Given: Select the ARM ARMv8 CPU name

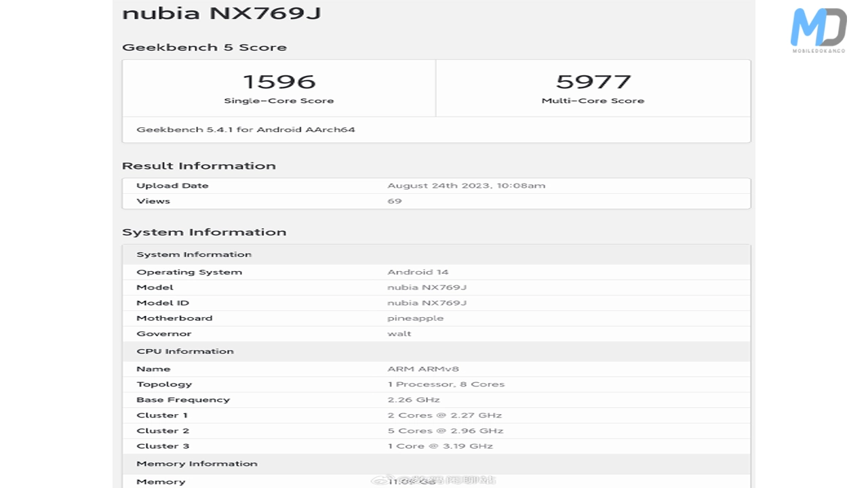Looking at the screenshot, I should point(423,369).
